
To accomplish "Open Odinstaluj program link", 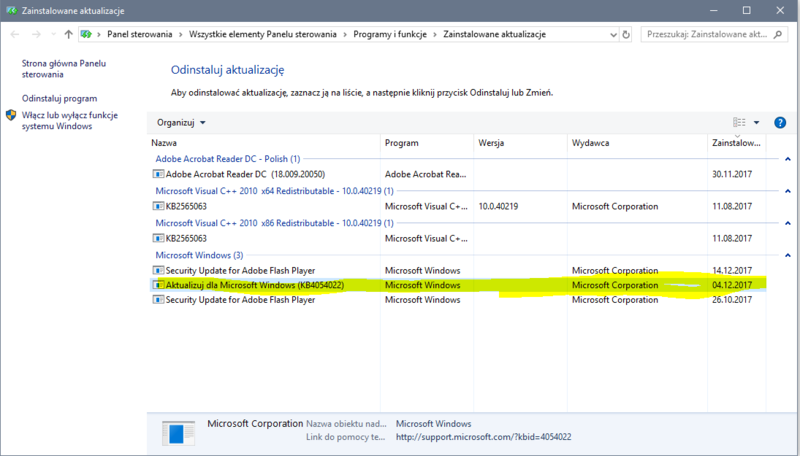I will click(x=59, y=98).
